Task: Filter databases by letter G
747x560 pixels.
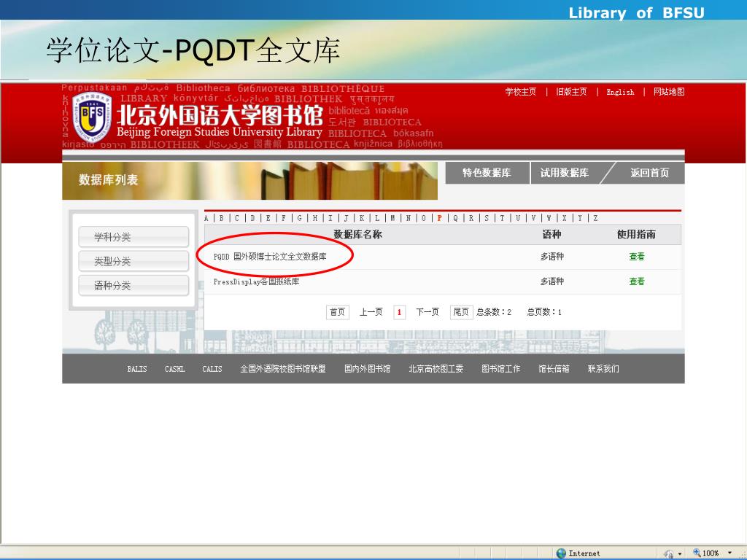Action: 300,218
